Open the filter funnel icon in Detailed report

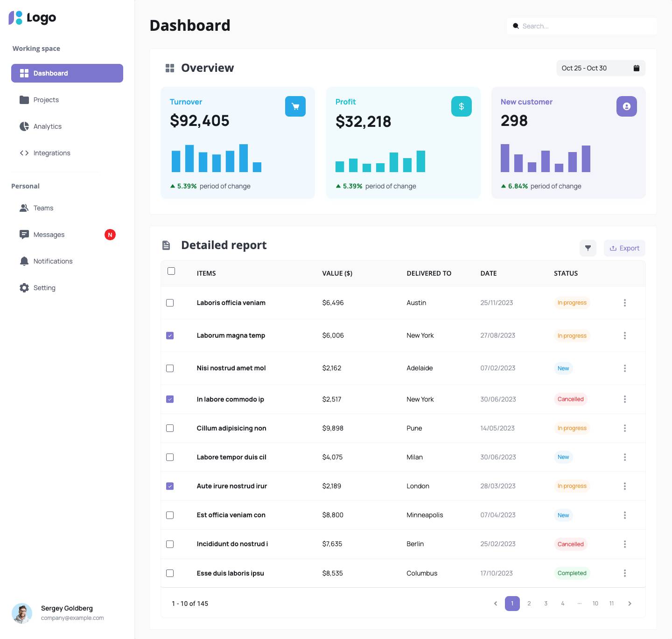coord(588,248)
